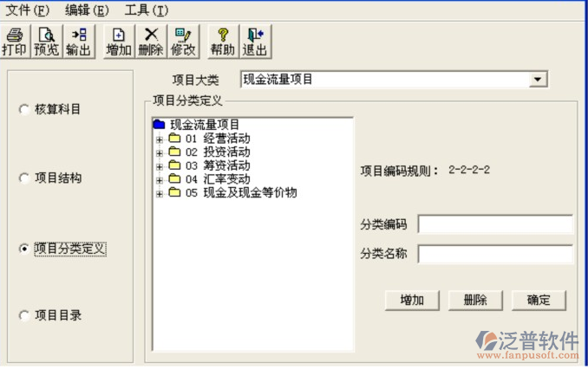Viewport: 588px width, 369px height.
Task: Open the 文件(F) menu
Action: [x=27, y=10]
